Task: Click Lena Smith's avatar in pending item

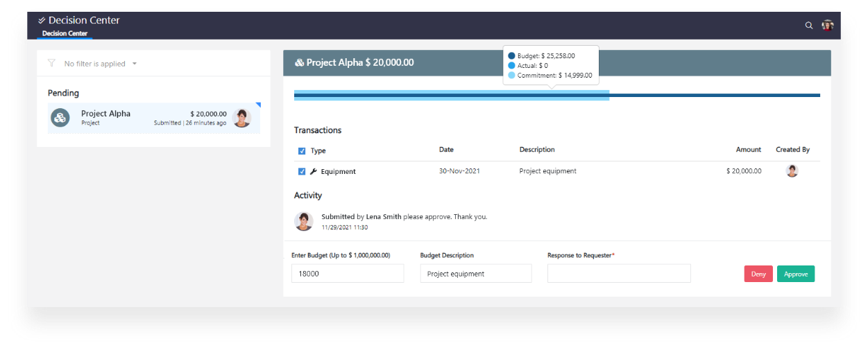Action: coord(241,118)
